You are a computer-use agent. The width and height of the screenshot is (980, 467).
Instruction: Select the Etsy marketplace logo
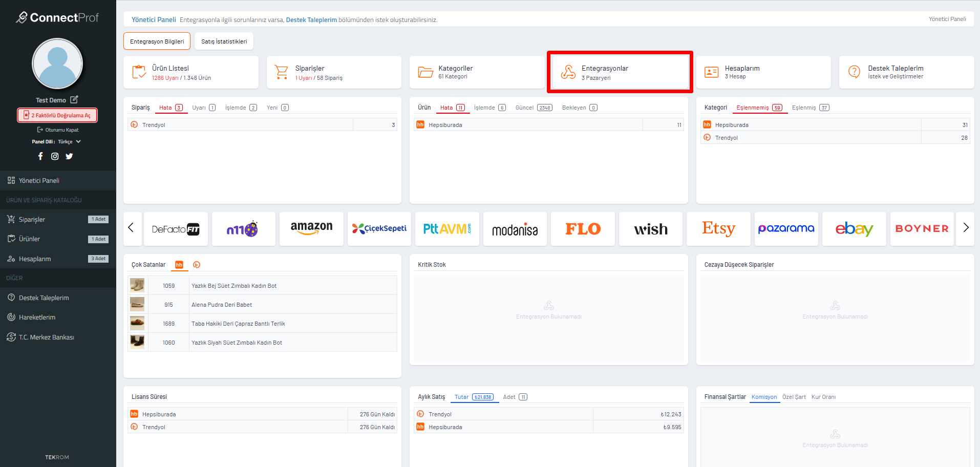point(718,229)
